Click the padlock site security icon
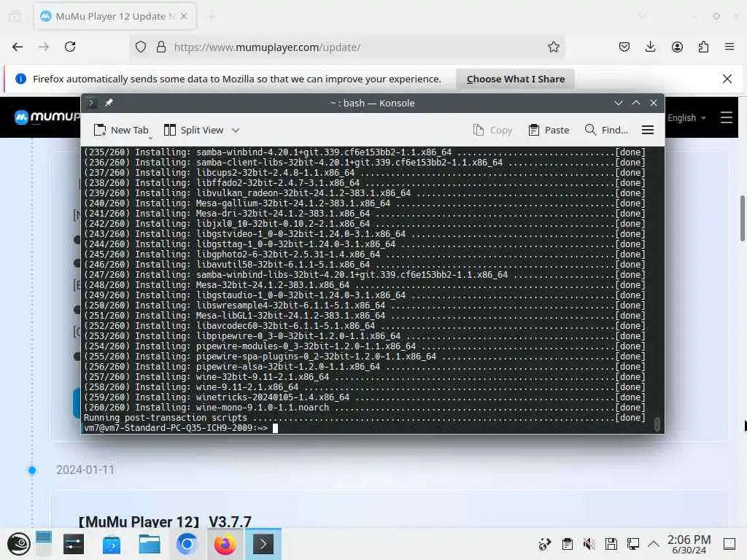This screenshot has height=560, width=747. tap(161, 47)
